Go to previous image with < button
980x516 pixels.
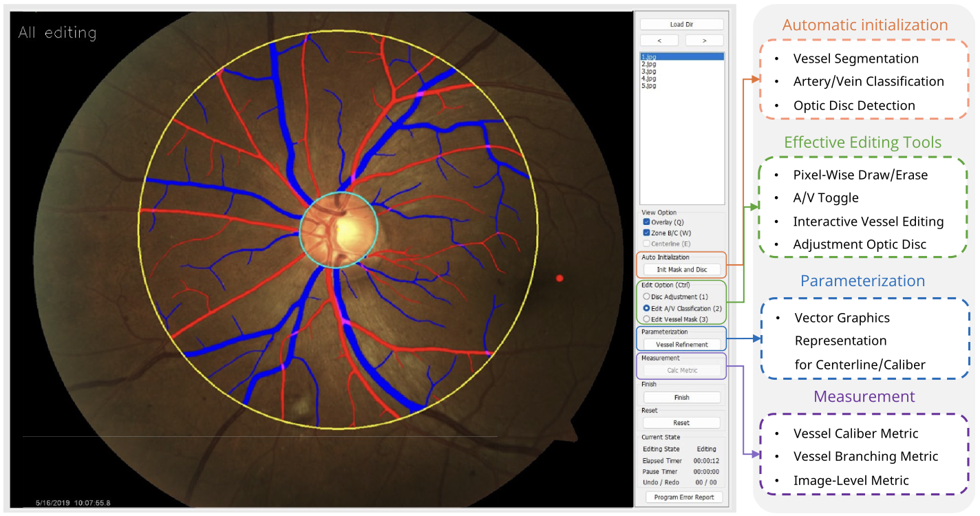(659, 41)
